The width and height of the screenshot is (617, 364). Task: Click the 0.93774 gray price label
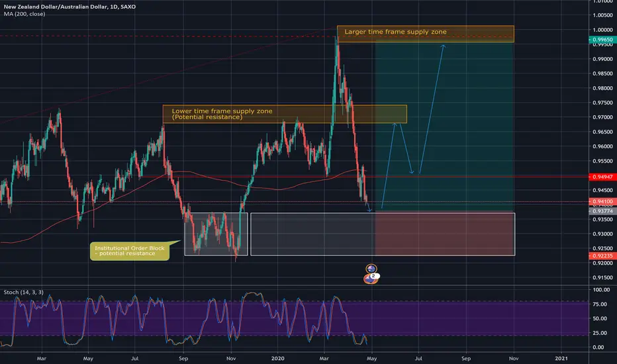(x=602, y=211)
